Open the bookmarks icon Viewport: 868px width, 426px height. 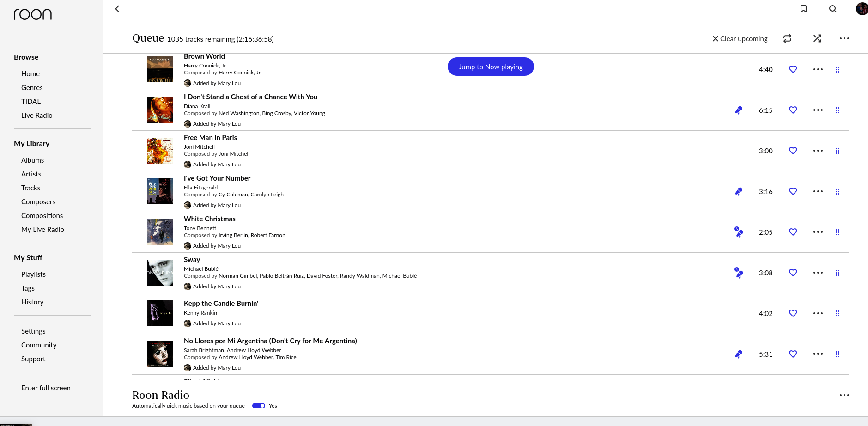click(804, 9)
